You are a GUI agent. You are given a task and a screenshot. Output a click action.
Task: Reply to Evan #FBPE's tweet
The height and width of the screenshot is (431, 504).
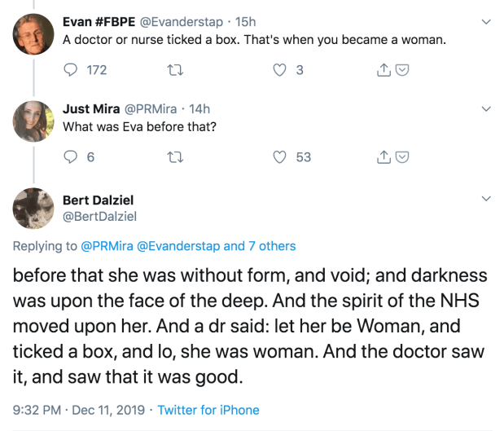pyautogui.click(x=69, y=70)
